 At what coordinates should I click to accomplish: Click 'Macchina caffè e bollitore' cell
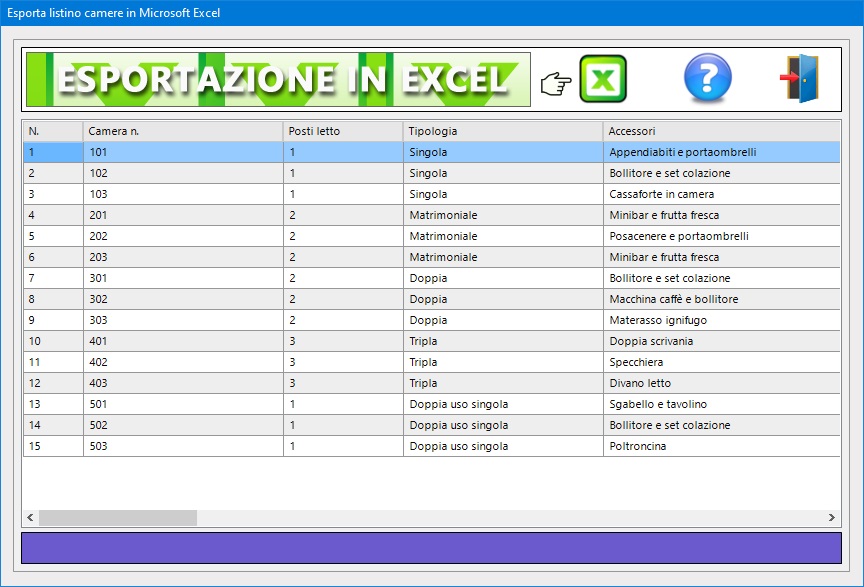click(722, 299)
